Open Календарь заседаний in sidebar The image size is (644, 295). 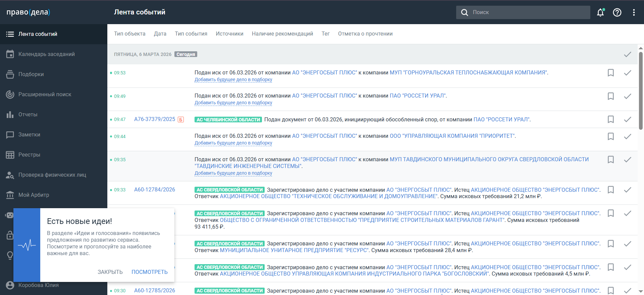tap(46, 54)
